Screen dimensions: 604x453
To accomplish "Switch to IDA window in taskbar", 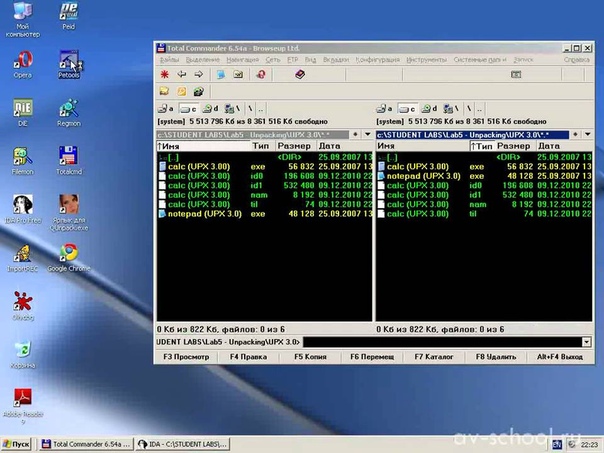I will coord(183,444).
